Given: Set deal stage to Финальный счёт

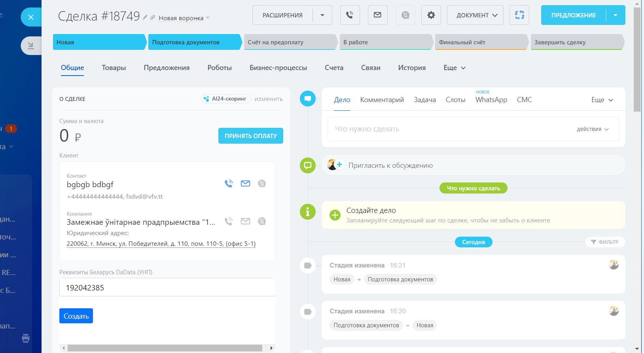Looking at the screenshot, I should [482, 42].
